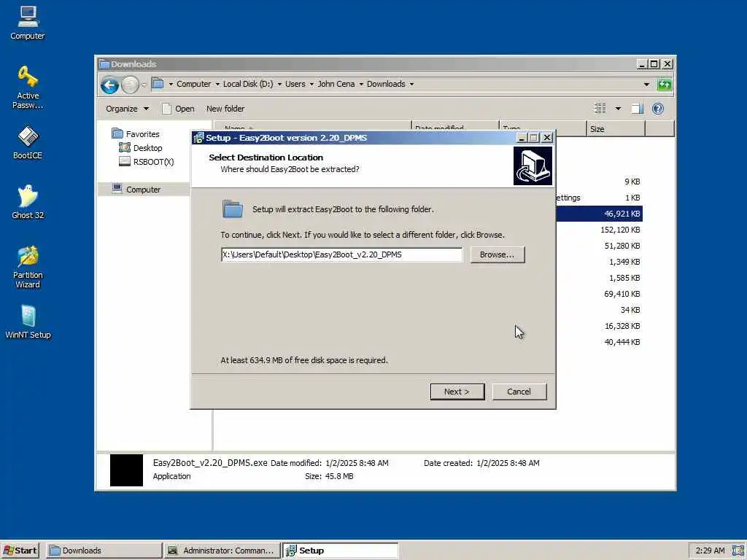Click the Forward arrow in Downloads window
Viewport: 747px width, 560px height.
point(130,85)
